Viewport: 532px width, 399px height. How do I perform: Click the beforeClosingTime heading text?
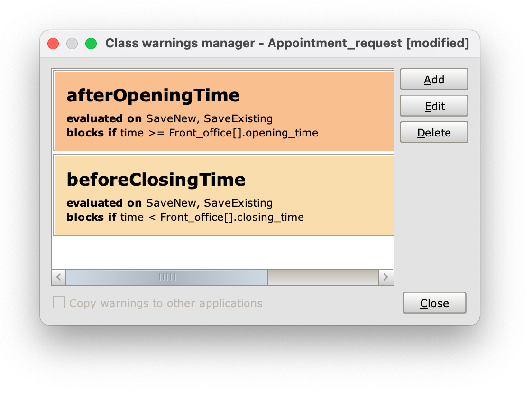pos(156,179)
